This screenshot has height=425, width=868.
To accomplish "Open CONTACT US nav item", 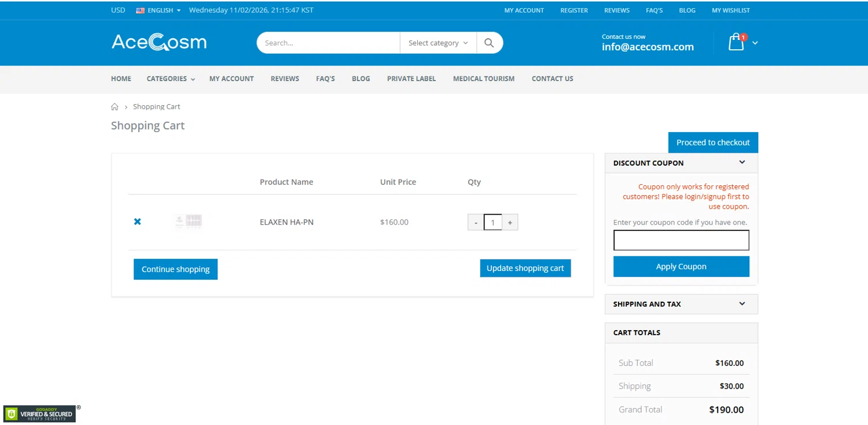I will (x=553, y=79).
